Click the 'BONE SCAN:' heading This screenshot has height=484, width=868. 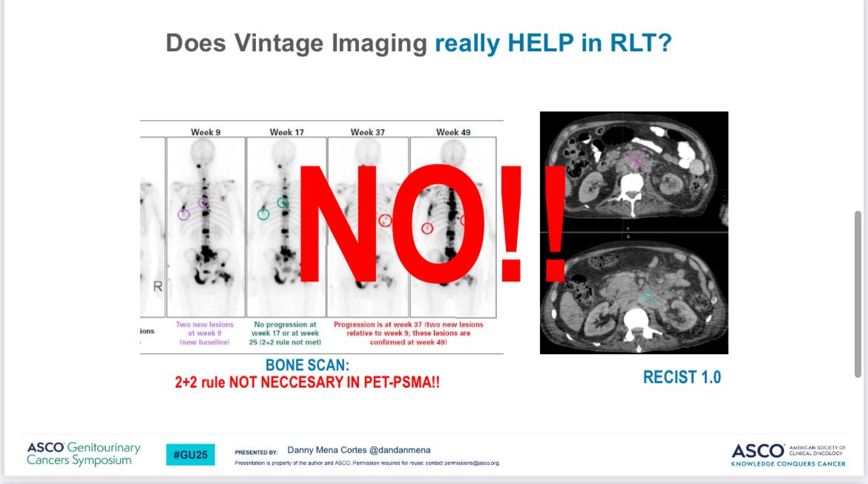click(307, 365)
